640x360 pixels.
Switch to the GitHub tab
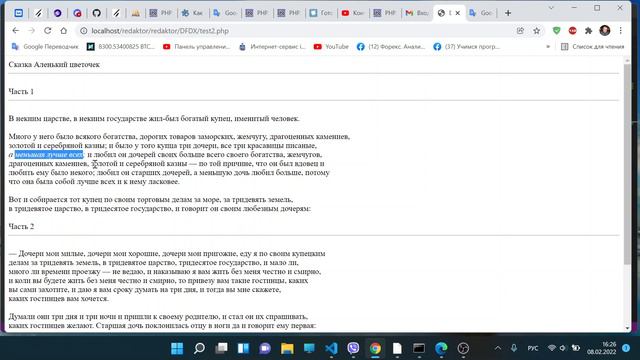pyautogui.click(x=96, y=13)
